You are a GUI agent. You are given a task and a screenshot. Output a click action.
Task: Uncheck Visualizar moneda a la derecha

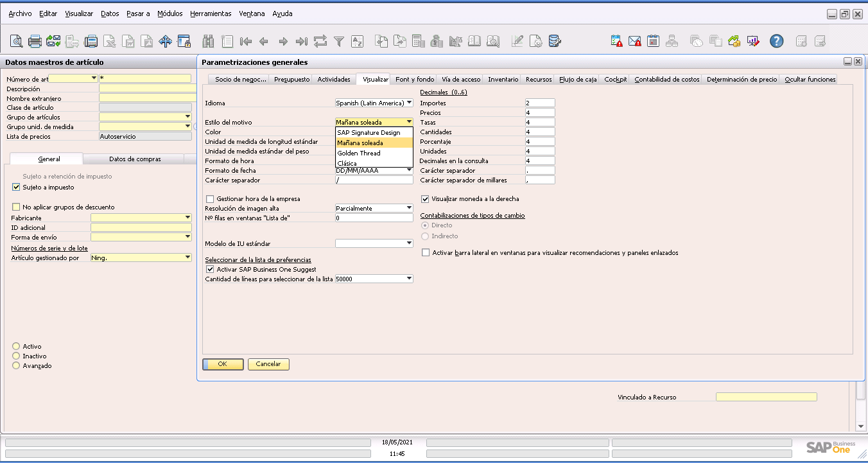(x=425, y=199)
